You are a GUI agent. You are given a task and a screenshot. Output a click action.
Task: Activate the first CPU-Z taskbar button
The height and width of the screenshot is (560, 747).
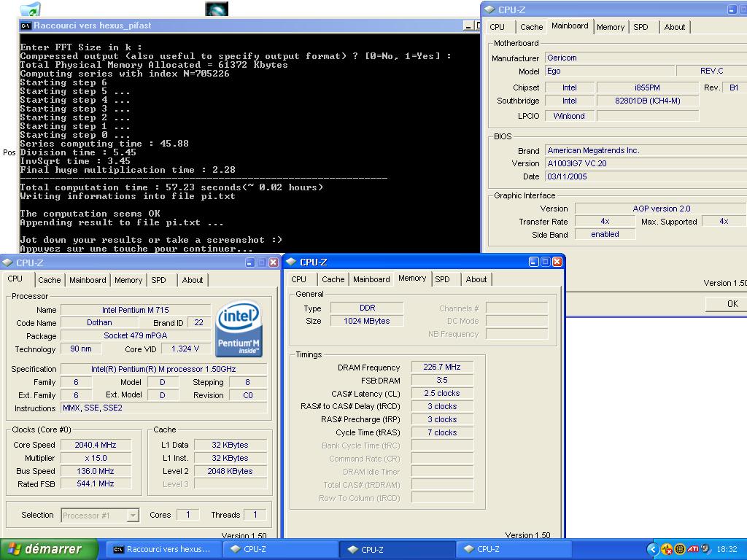280,549
